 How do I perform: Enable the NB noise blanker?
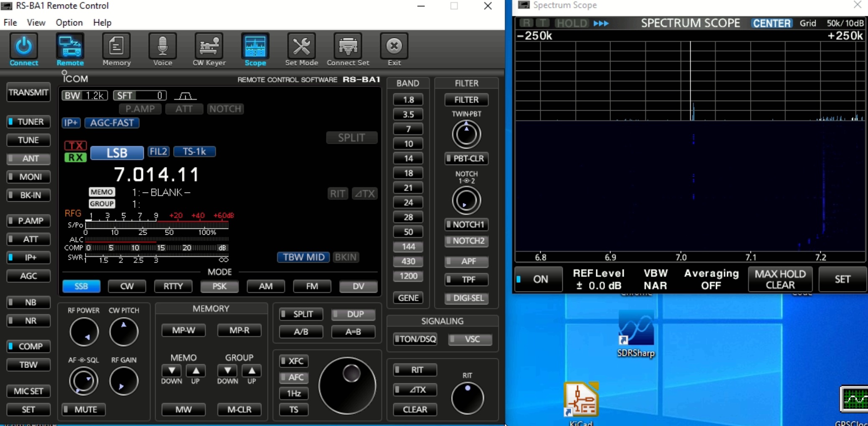[x=28, y=302]
